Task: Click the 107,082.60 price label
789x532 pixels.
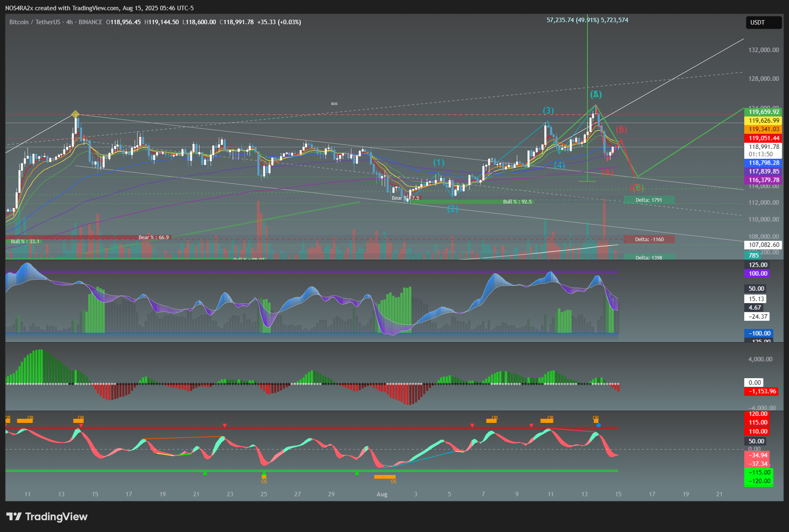Action: [x=764, y=245]
